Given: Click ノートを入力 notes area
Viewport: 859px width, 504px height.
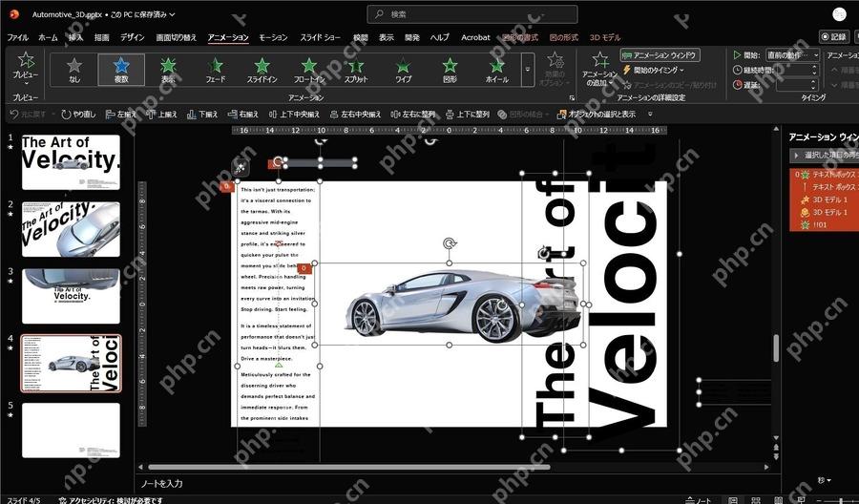Looking at the screenshot, I should coord(162,484).
